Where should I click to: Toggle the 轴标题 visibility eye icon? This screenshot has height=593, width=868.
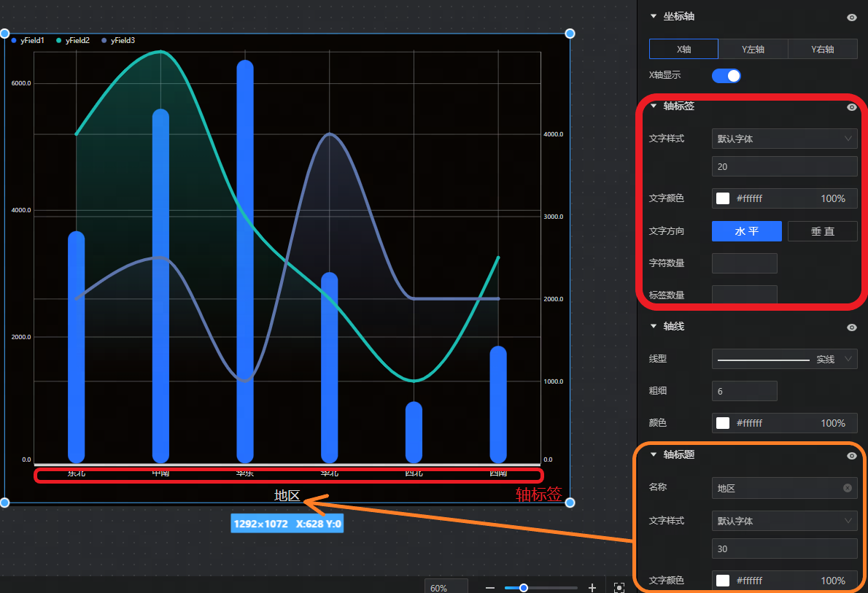click(851, 456)
